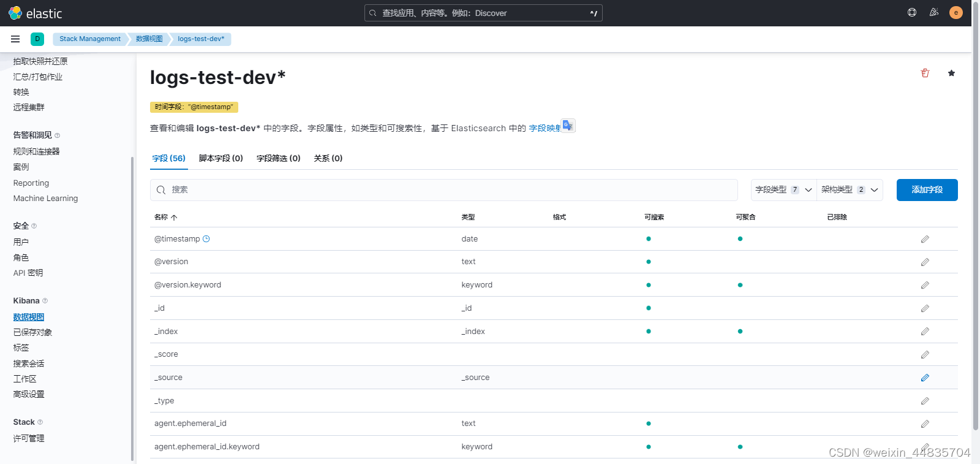Viewport: 980px width, 464px height.
Task: Click the Elastic logo
Action: coord(36,13)
